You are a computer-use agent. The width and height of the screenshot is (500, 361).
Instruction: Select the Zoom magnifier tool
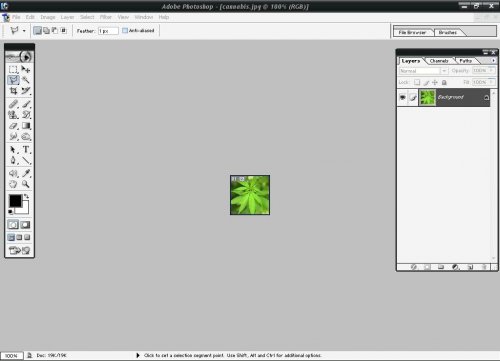pos(26,184)
